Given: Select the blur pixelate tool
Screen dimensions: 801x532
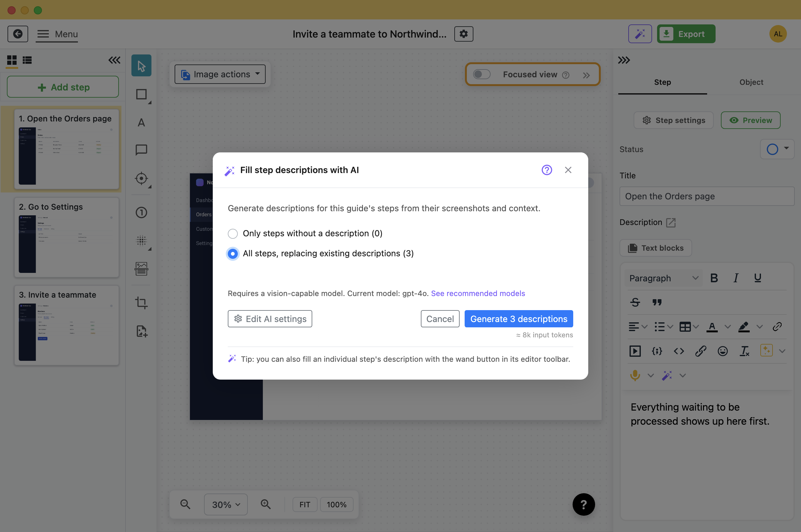Looking at the screenshot, I should click(141, 241).
